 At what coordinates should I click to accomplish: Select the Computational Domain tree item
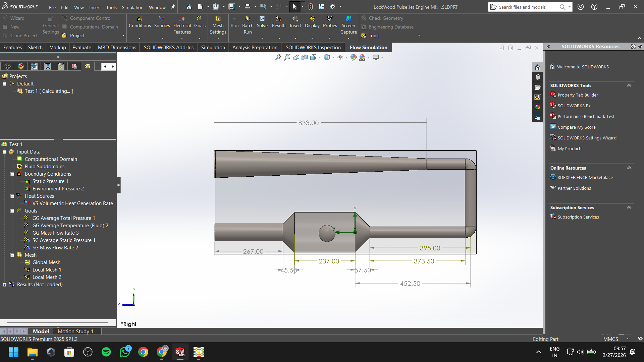(x=51, y=159)
